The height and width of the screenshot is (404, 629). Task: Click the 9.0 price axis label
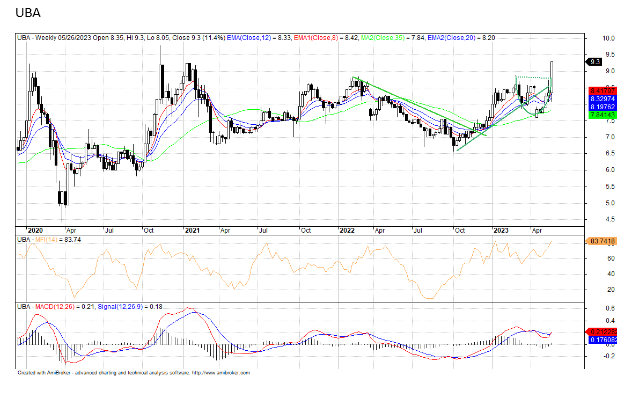coord(610,71)
